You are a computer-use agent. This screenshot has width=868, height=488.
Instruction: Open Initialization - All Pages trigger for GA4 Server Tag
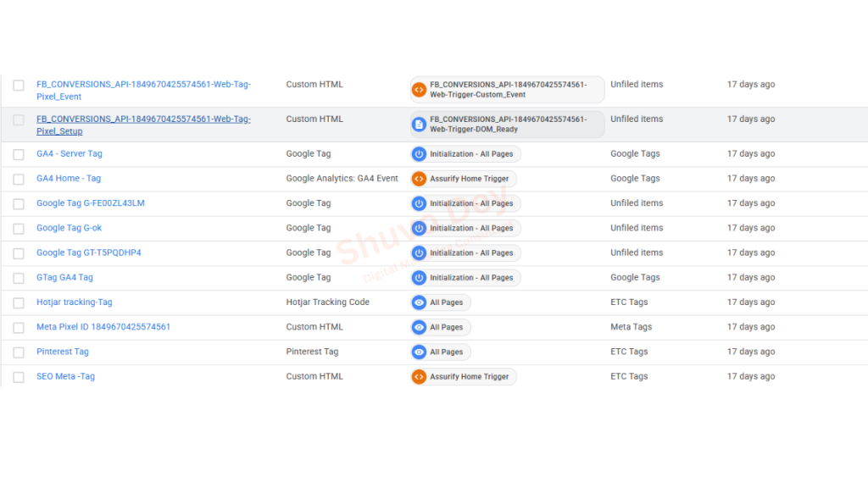pyautogui.click(x=465, y=154)
